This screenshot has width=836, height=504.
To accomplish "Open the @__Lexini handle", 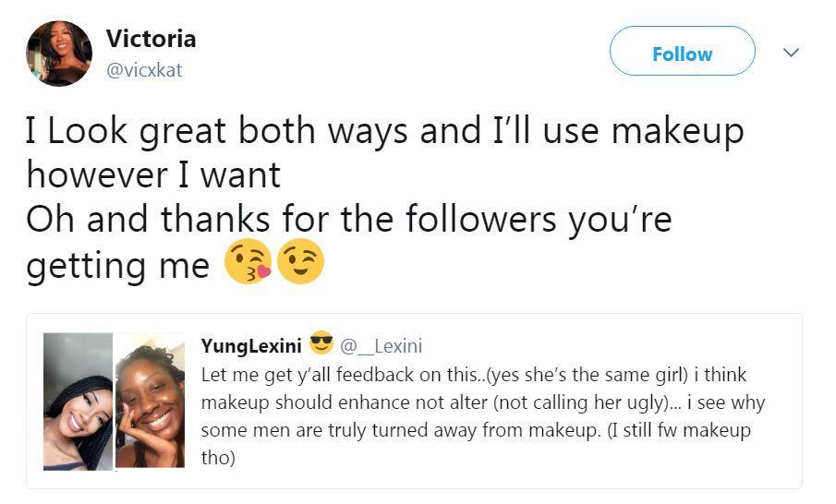I will [x=382, y=346].
